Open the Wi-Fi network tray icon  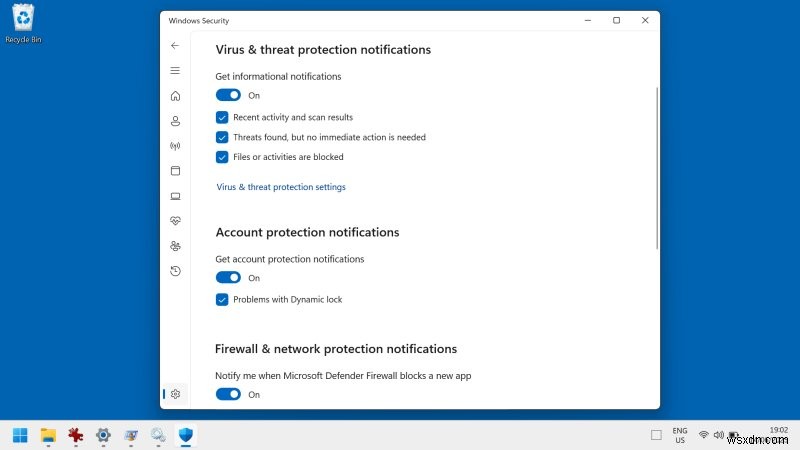(x=704, y=435)
